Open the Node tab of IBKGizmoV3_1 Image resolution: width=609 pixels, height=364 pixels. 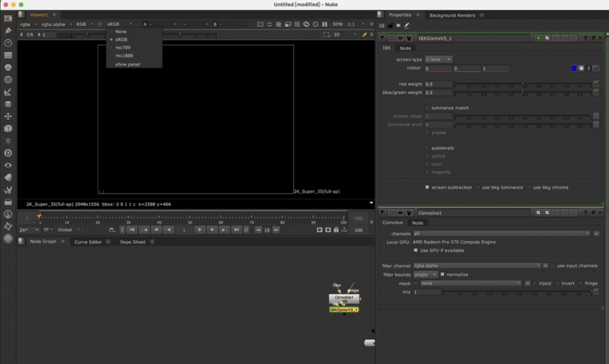(x=405, y=48)
